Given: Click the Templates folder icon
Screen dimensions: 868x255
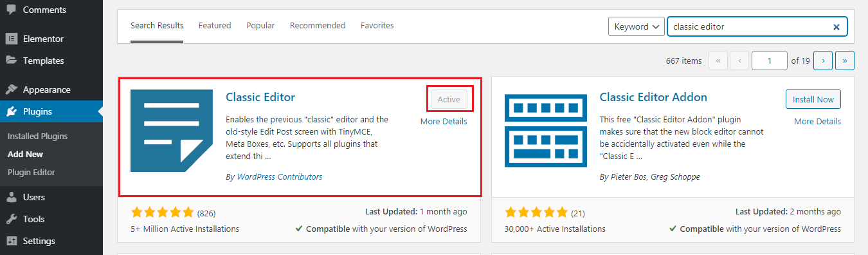Looking at the screenshot, I should pos(12,61).
